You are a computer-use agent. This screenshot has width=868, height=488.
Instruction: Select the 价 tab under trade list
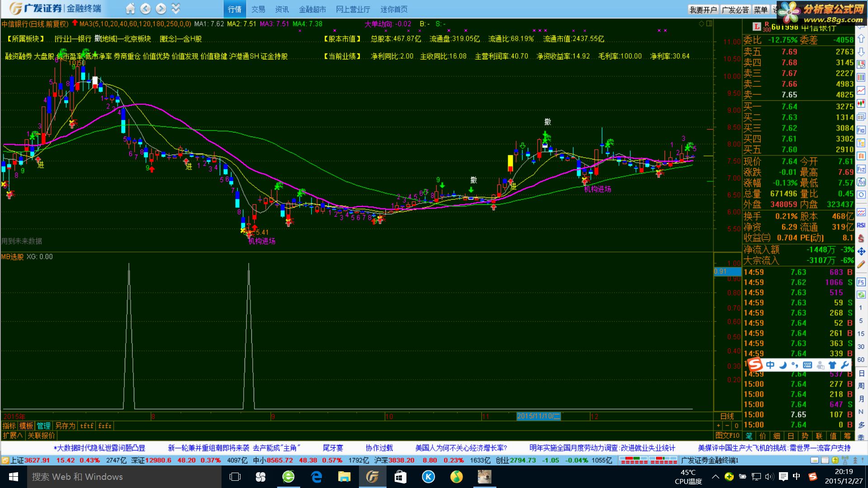click(x=763, y=436)
